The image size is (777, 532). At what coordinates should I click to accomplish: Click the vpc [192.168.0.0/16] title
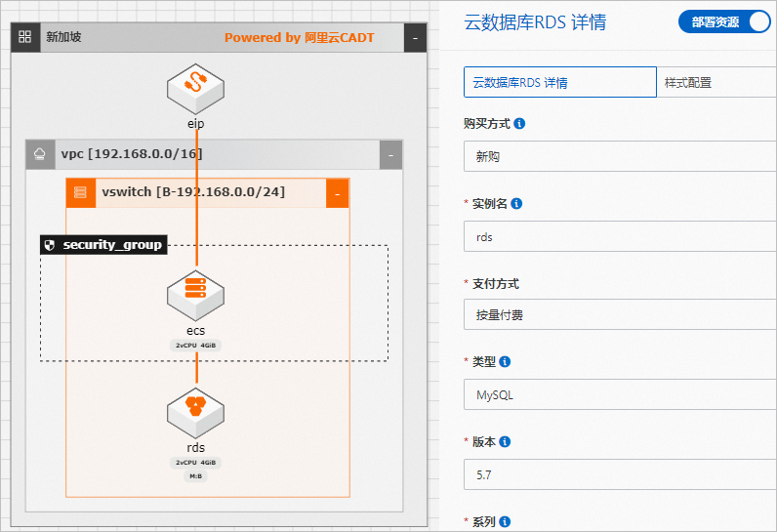[x=132, y=154]
